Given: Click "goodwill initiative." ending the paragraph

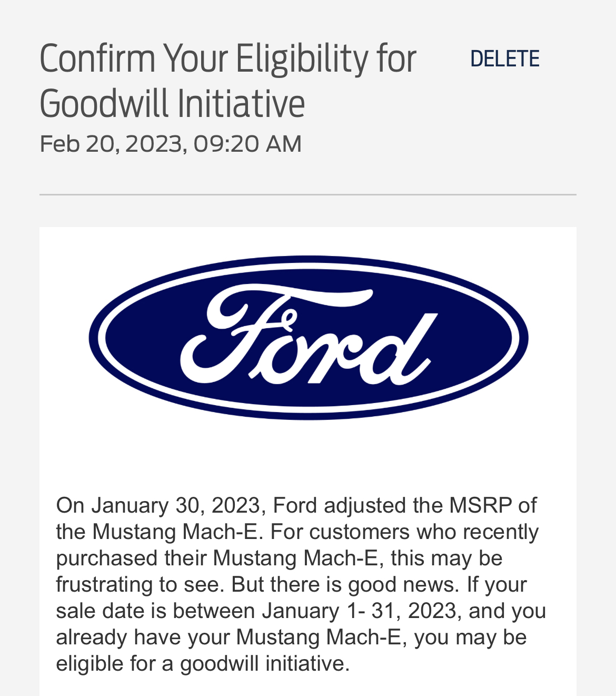Looking at the screenshot, I should 265,663.
